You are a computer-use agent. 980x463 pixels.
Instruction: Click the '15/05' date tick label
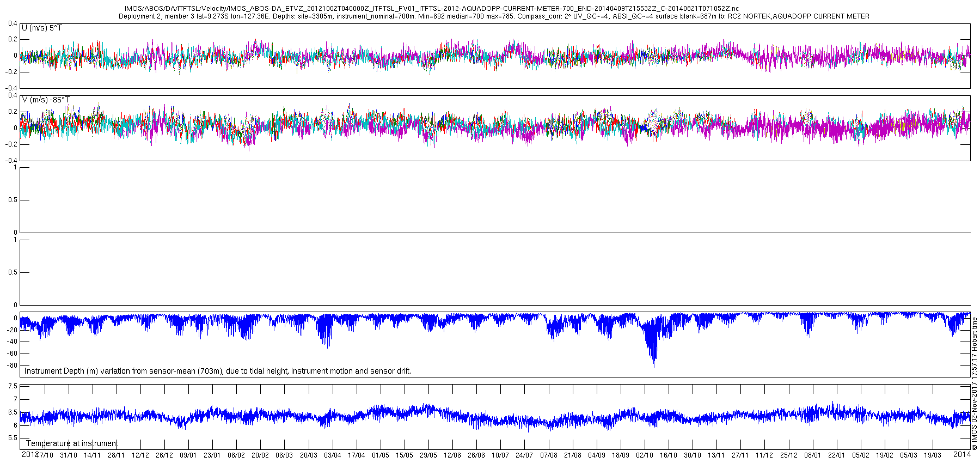[x=405, y=455]
